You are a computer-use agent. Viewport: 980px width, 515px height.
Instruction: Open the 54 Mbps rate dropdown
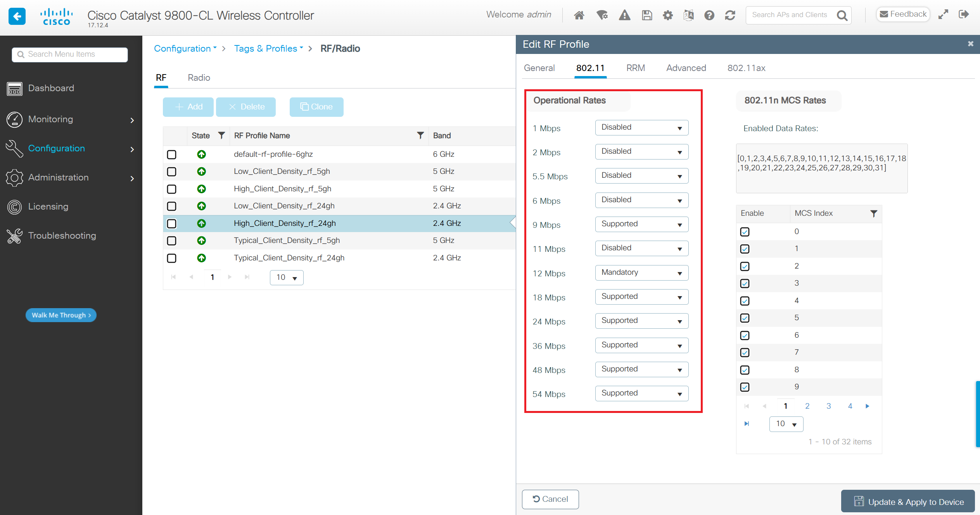pyautogui.click(x=642, y=394)
